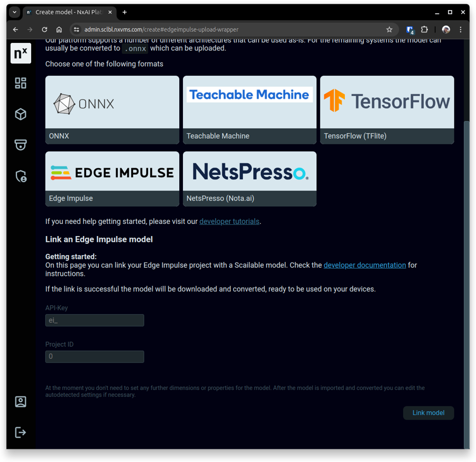Open the browser extensions puzzle icon
Screen dimensions: 476x462
click(424, 30)
